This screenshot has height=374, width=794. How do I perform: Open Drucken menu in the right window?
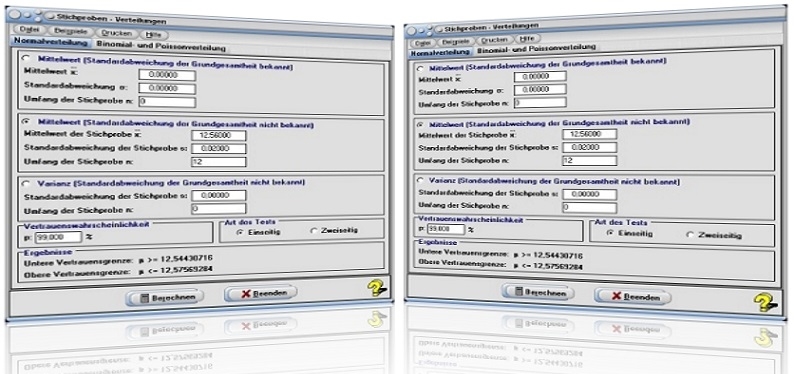tap(494, 39)
